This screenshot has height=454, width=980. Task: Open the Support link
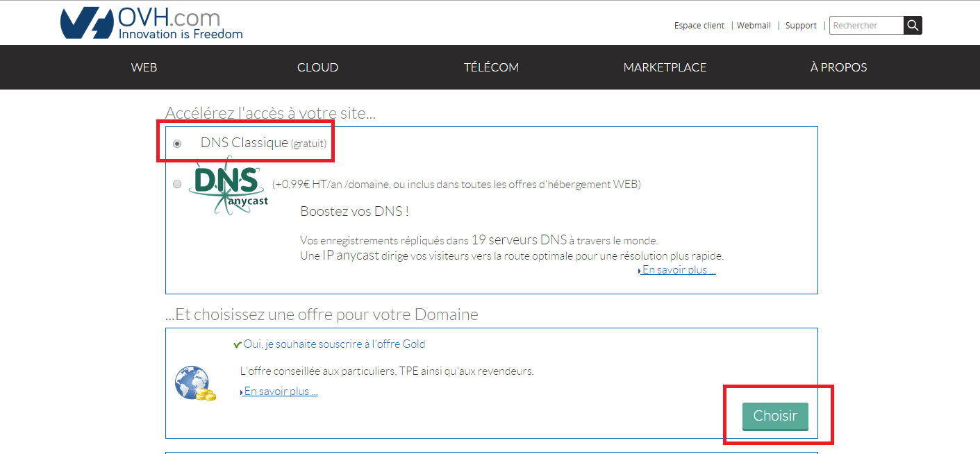pos(801,25)
